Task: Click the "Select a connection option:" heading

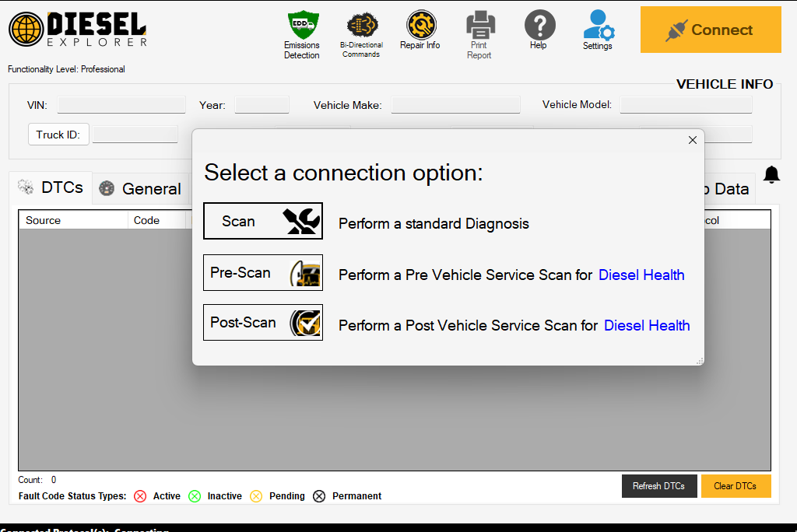Action: [x=343, y=173]
